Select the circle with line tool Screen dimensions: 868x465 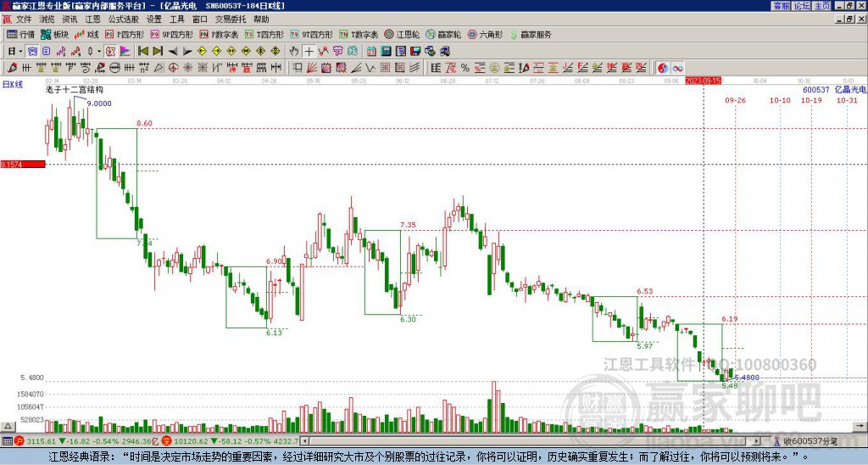coord(114,68)
